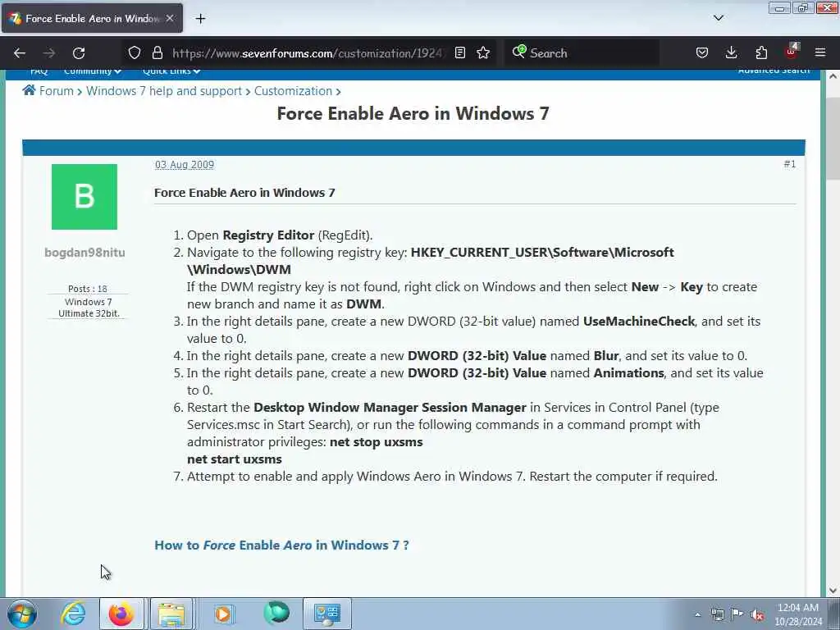The image size is (840, 630).
Task: Open the Firefox hamburger menu
Action: coord(820,52)
